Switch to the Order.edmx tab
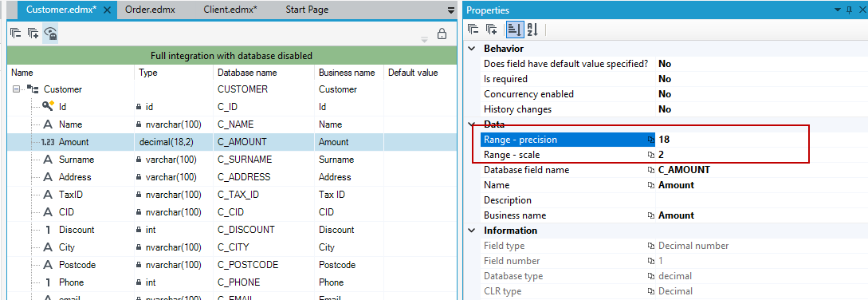The image size is (868, 300). pos(150,10)
